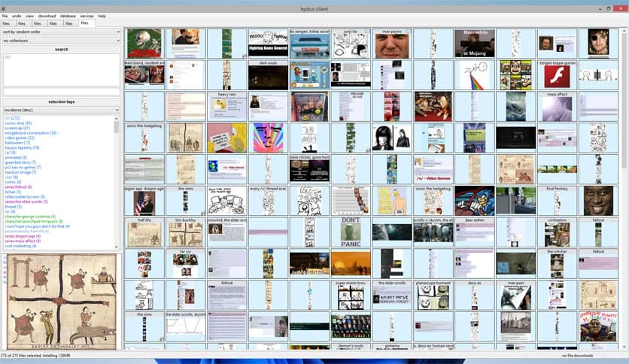
Task: Select the 'series:fallout (6)' tag
Action: 19,187
